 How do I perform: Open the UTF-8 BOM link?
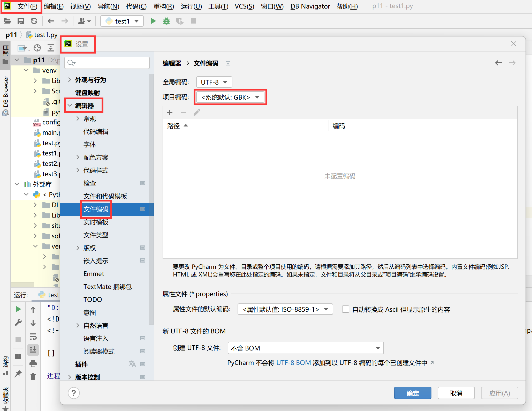click(293, 363)
